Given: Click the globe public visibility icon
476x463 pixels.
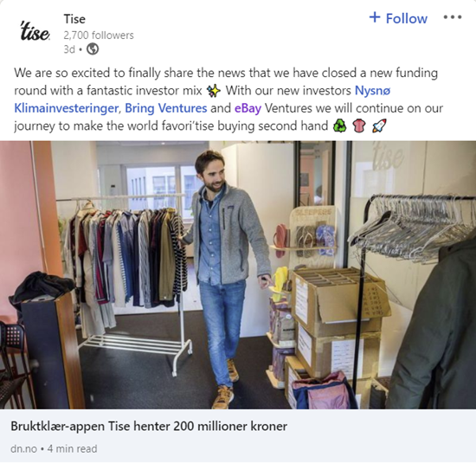Looking at the screenshot, I should 93,48.
